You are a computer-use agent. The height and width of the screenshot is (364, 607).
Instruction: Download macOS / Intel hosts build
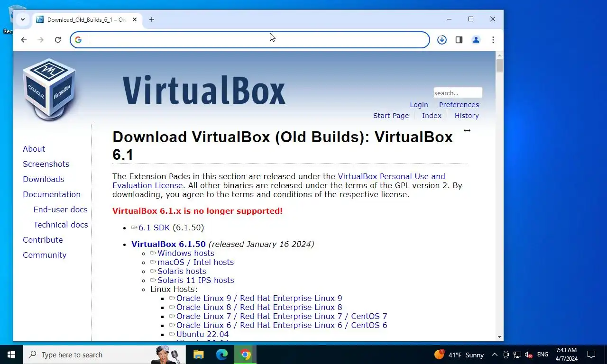[195, 262]
